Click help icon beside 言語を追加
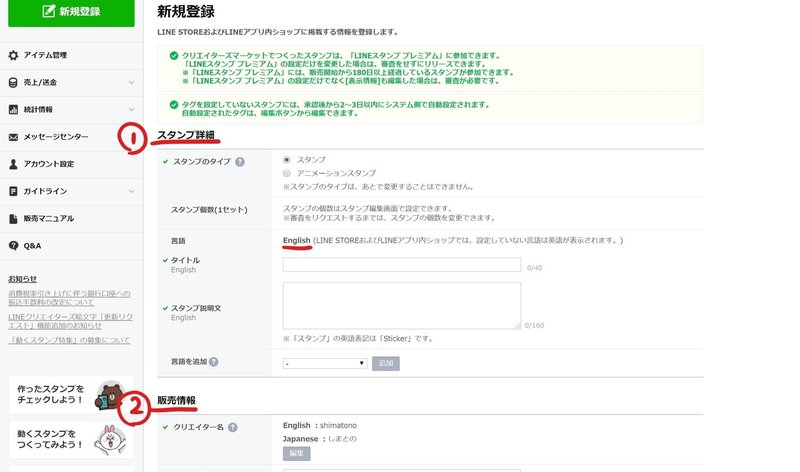 (213, 362)
